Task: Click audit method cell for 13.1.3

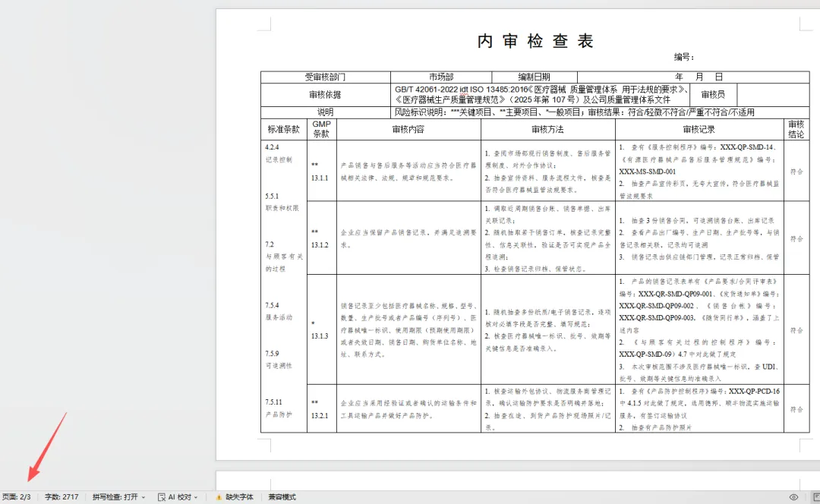Action: [547, 330]
